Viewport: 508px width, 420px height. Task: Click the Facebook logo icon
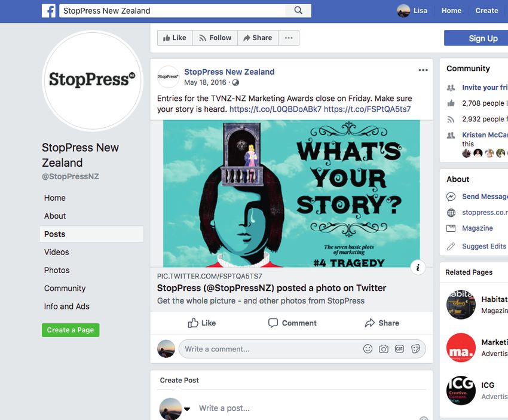[x=48, y=11]
